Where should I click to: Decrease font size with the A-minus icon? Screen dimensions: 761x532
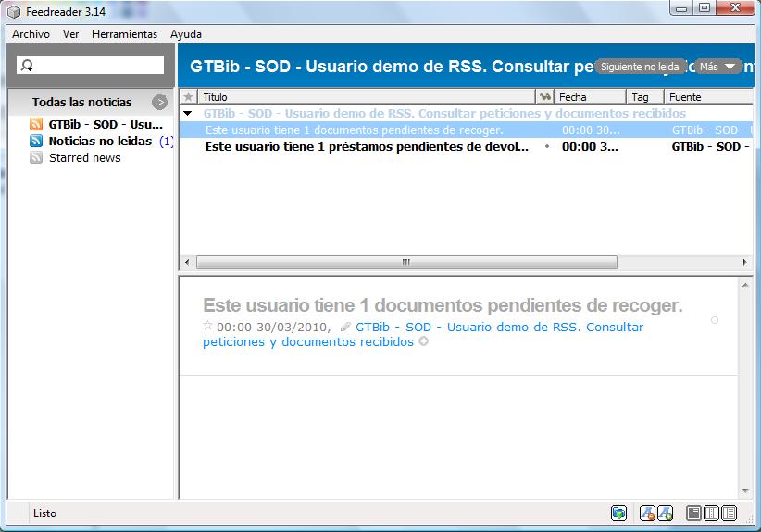[x=647, y=513]
